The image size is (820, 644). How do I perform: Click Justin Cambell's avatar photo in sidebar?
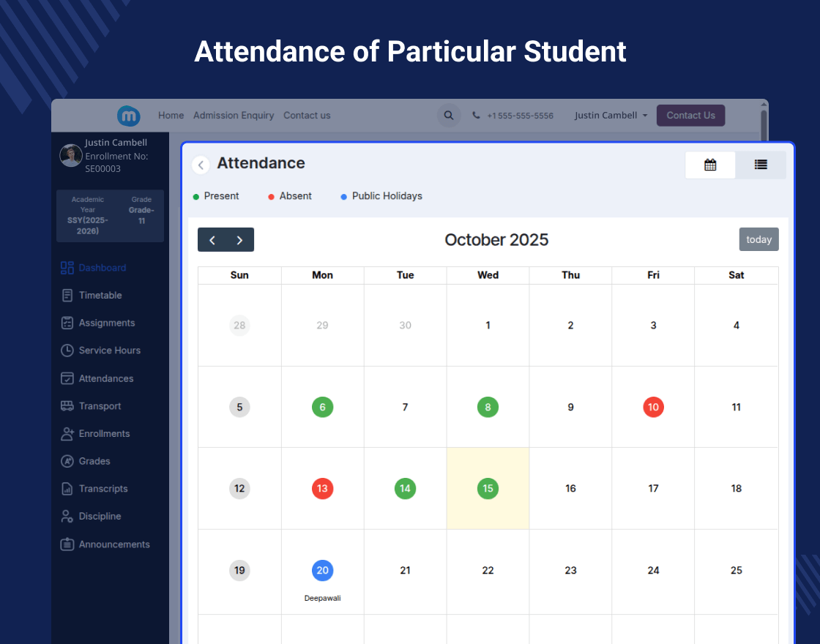click(x=70, y=155)
